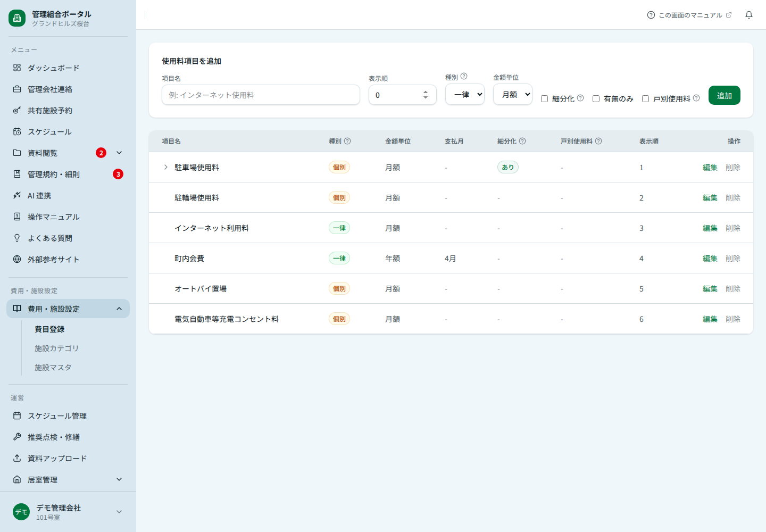The height and width of the screenshot is (532, 766).
Task: Tick the 有無のみ checkbox
Action: pos(596,98)
